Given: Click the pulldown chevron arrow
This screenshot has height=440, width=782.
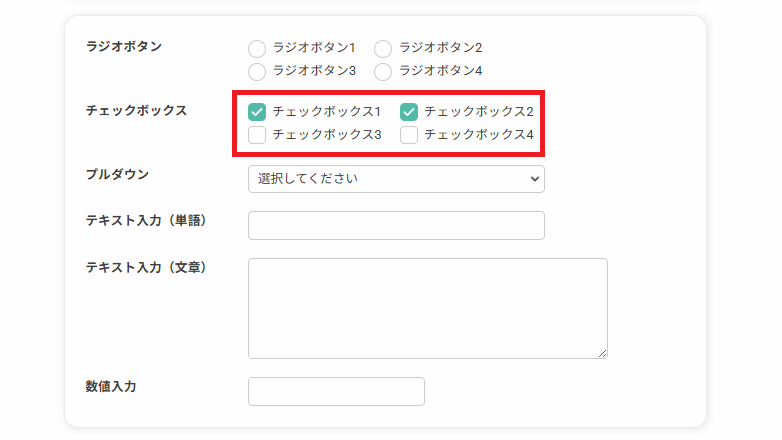Looking at the screenshot, I should [535, 179].
